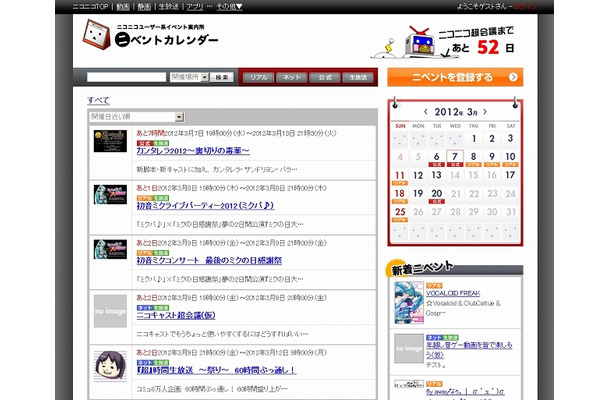
Task: Select March 7 in the calendar
Action: (455, 158)
